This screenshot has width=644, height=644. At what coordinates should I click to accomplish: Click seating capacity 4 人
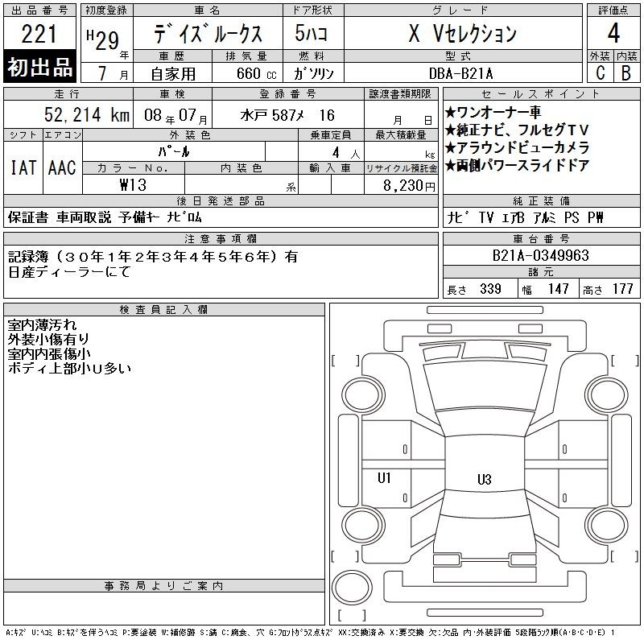(346, 153)
